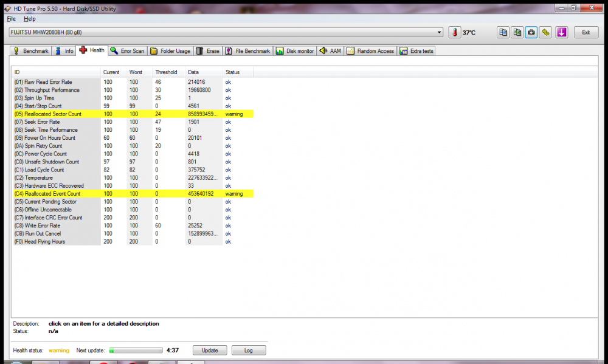Select the (C8) Write Error Rate row
The height and width of the screenshot is (364, 608).
[x=133, y=225]
